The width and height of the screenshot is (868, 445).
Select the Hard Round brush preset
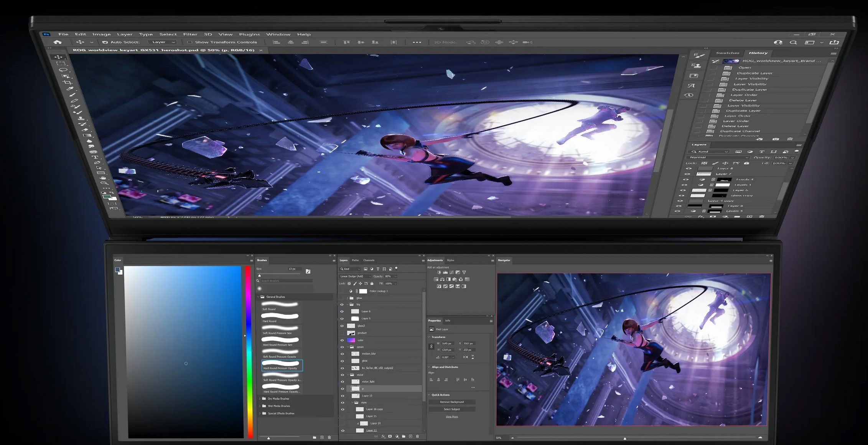[x=280, y=317]
